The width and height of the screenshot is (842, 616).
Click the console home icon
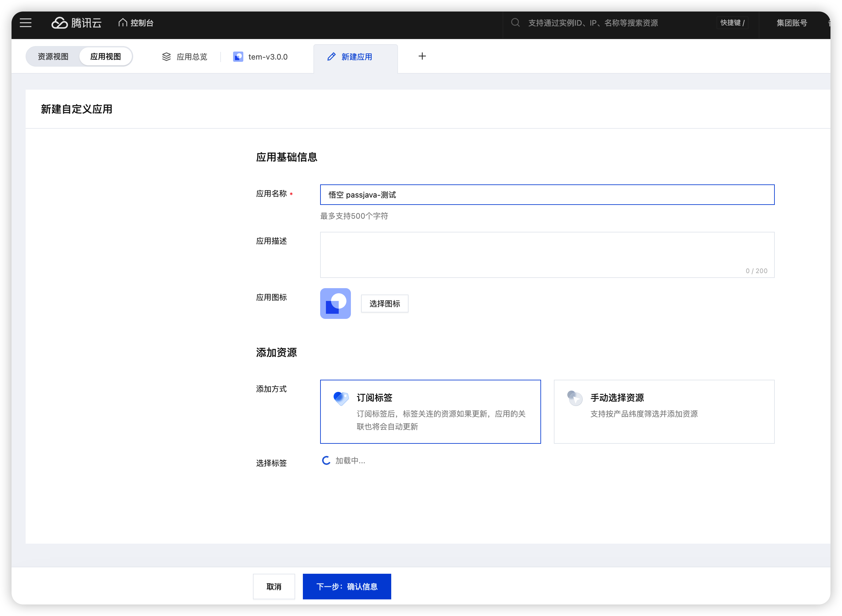pos(123,23)
